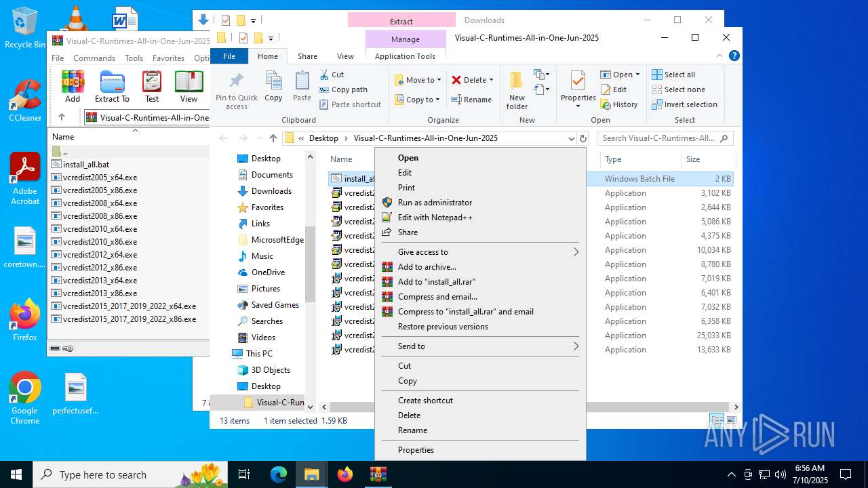The image size is (868, 488).
Task: Click Rename in Organize group
Action: coord(472,100)
